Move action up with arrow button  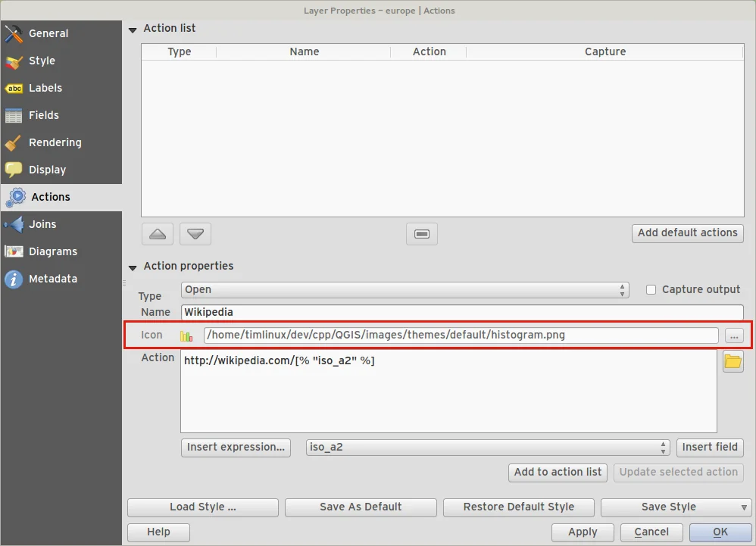coord(158,234)
